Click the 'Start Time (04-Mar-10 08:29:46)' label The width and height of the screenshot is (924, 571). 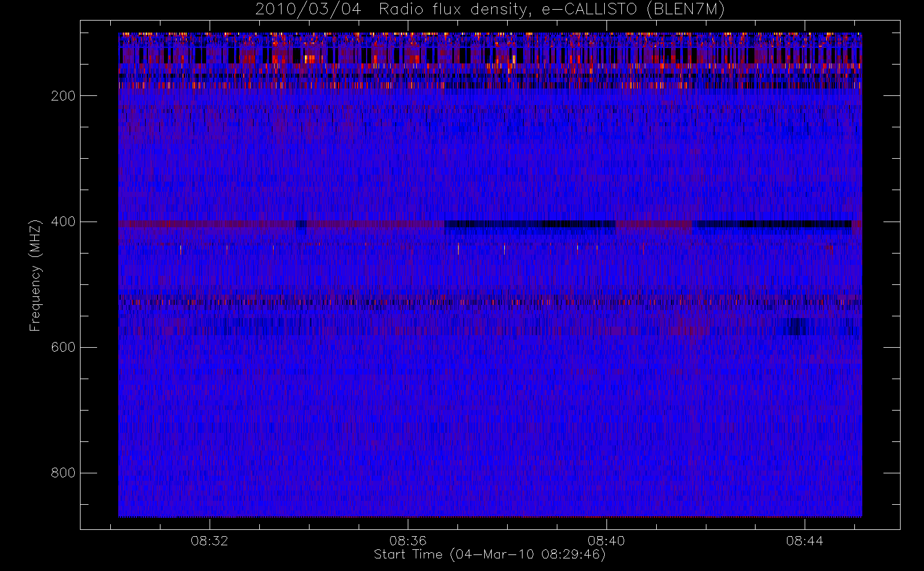pyautogui.click(x=490, y=554)
